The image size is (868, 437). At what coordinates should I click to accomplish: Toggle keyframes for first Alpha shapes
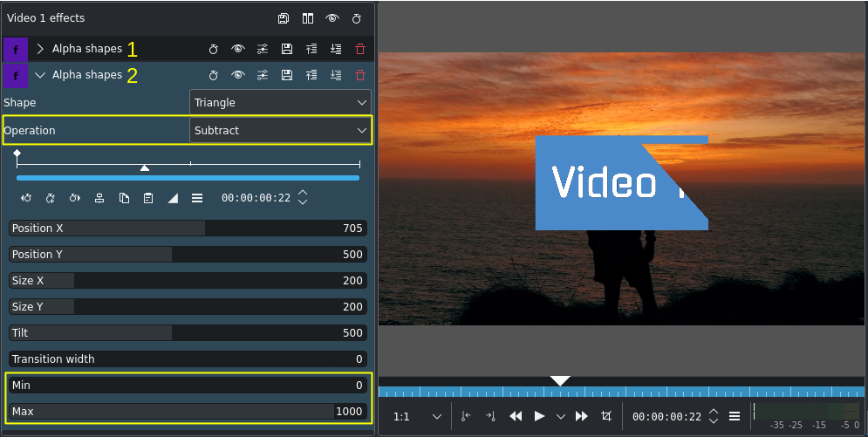[213, 49]
